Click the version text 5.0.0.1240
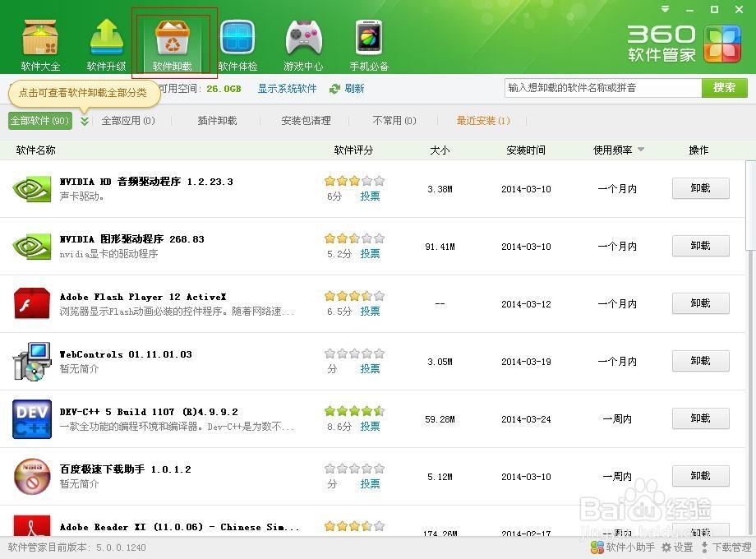756x559 pixels. (x=121, y=547)
